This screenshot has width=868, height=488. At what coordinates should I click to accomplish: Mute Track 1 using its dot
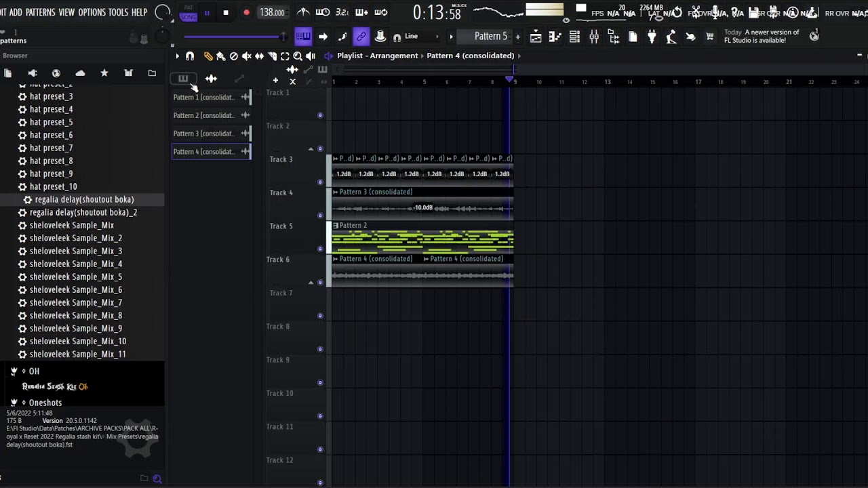tap(320, 115)
